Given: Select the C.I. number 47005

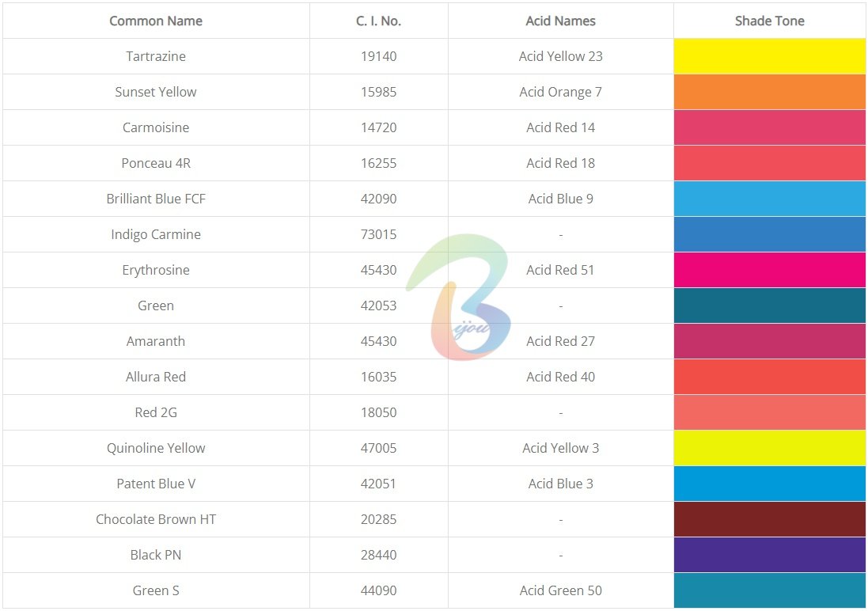Looking at the screenshot, I should tap(379, 448).
